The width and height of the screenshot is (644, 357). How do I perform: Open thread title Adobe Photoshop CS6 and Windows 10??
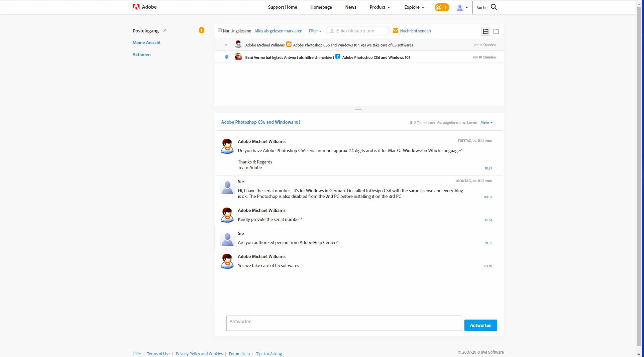[x=261, y=122]
